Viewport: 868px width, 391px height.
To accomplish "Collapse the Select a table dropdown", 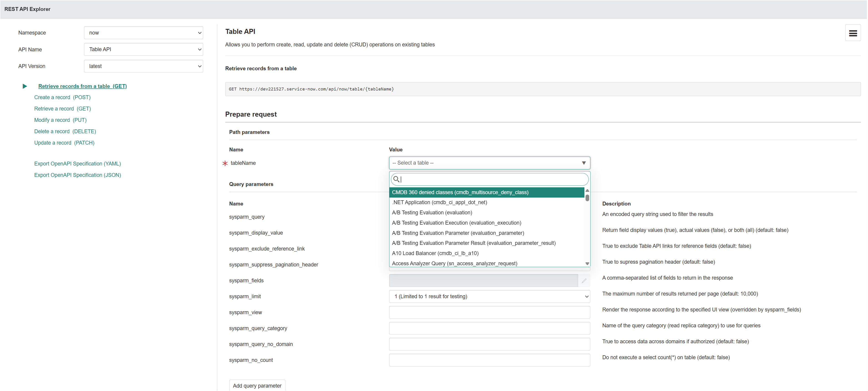I will click(489, 163).
